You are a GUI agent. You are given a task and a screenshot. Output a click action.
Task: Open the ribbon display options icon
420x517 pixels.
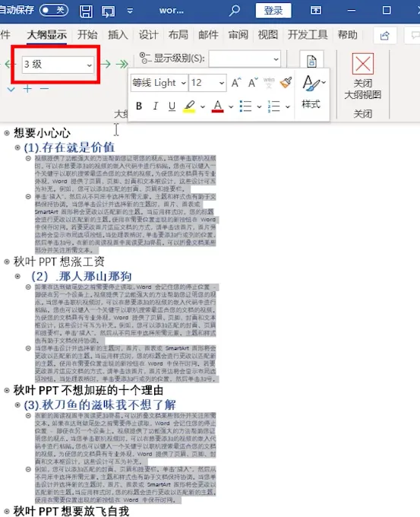click(x=316, y=11)
